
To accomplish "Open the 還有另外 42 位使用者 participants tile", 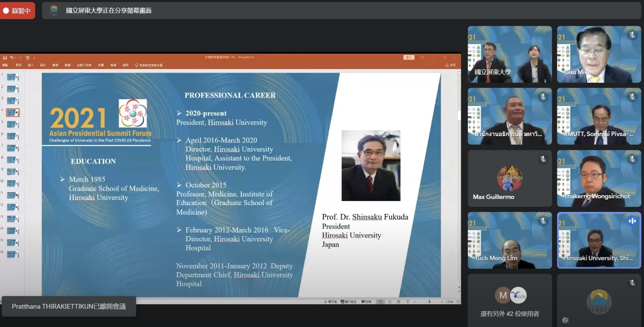I will tap(510, 300).
